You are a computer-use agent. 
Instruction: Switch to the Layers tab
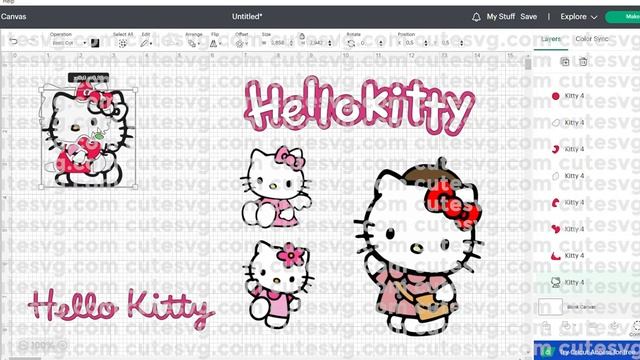point(551,39)
